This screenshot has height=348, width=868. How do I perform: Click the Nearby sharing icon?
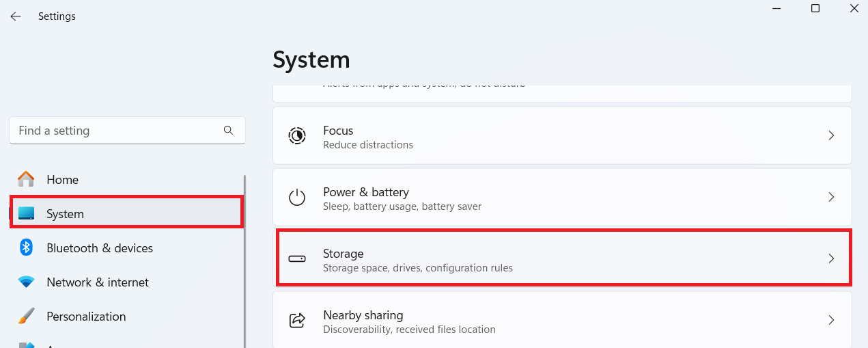tap(297, 320)
